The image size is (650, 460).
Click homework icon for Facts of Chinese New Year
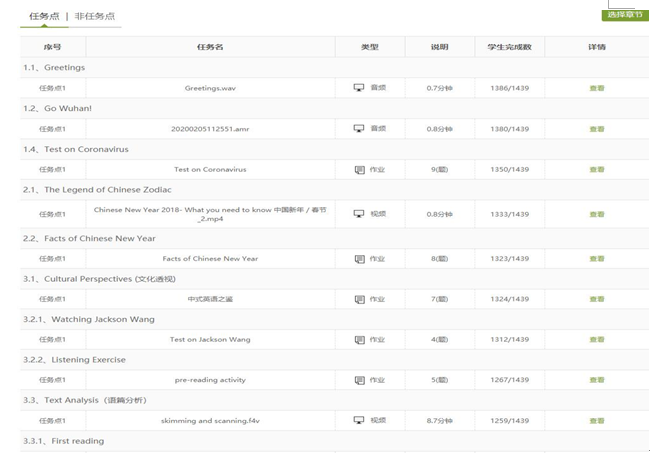point(359,259)
